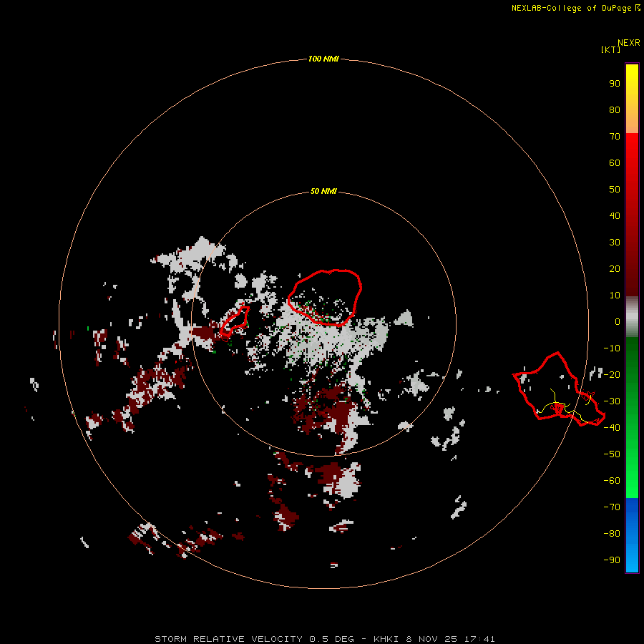Click the 100 NMI range ring label
Image resolution: width=644 pixels, height=644 pixels.
tap(323, 59)
